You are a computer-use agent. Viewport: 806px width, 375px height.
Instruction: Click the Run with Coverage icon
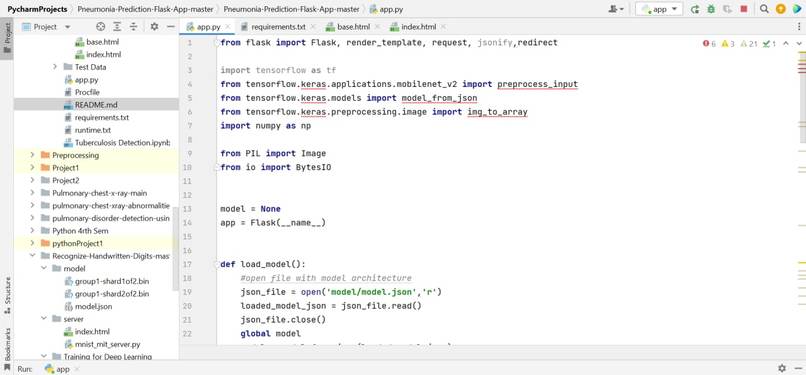point(727,9)
